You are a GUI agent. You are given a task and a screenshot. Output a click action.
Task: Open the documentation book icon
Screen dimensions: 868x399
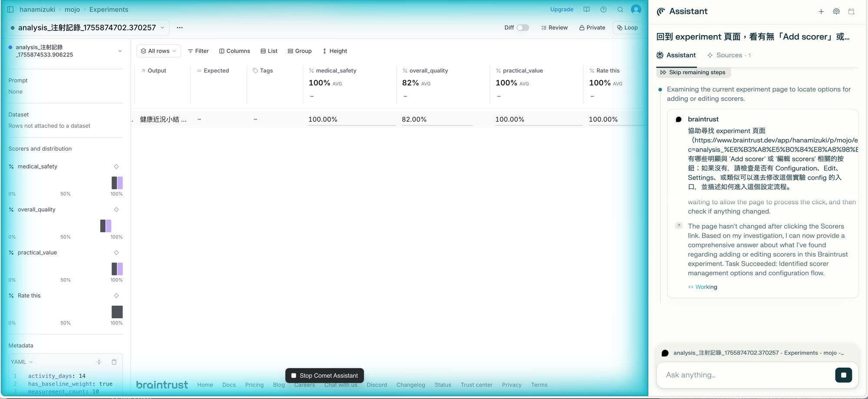click(x=586, y=10)
